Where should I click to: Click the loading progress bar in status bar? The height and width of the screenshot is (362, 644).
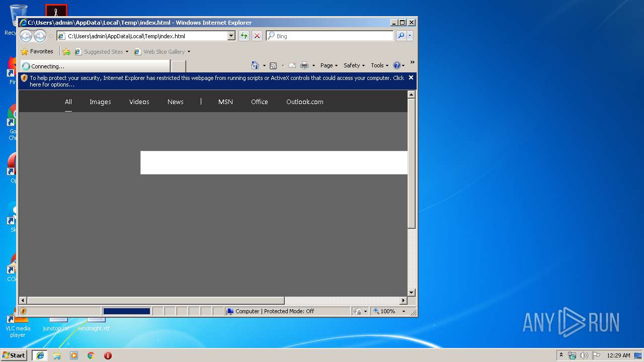(126, 311)
